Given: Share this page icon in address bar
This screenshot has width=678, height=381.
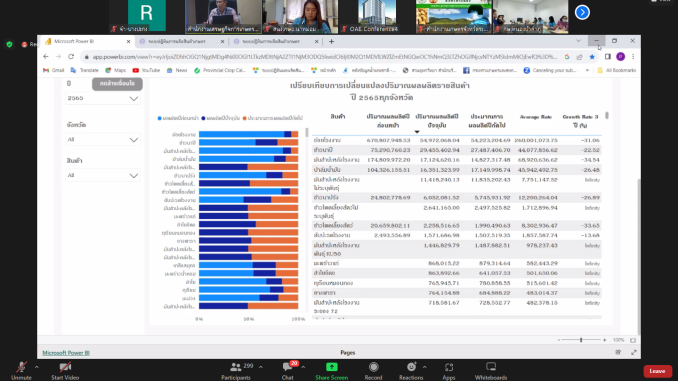Looking at the screenshot, I should pos(579,57).
